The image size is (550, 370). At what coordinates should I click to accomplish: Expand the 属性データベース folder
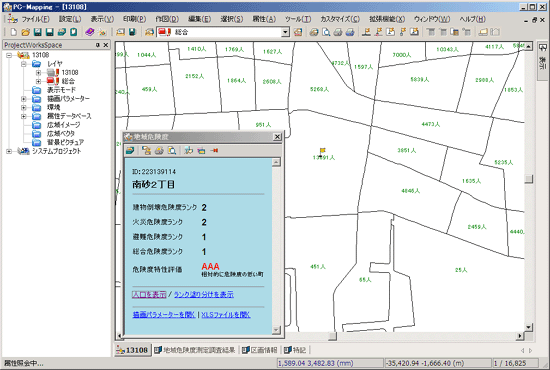[x=24, y=116]
